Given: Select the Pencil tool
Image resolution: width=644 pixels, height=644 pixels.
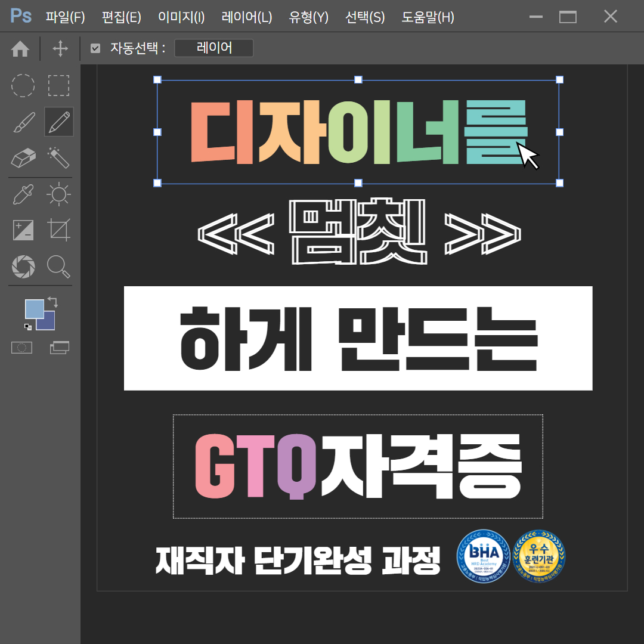Looking at the screenshot, I should coord(58,122).
